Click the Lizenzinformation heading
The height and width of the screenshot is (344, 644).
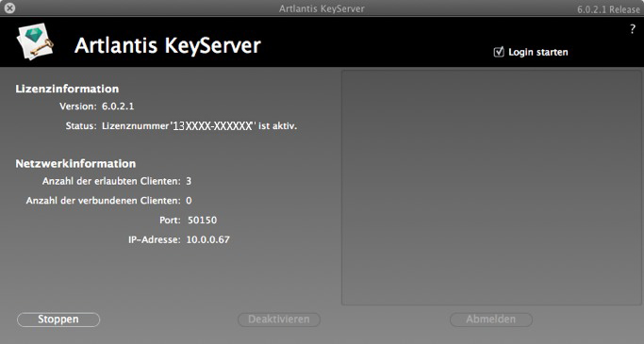[x=67, y=89]
